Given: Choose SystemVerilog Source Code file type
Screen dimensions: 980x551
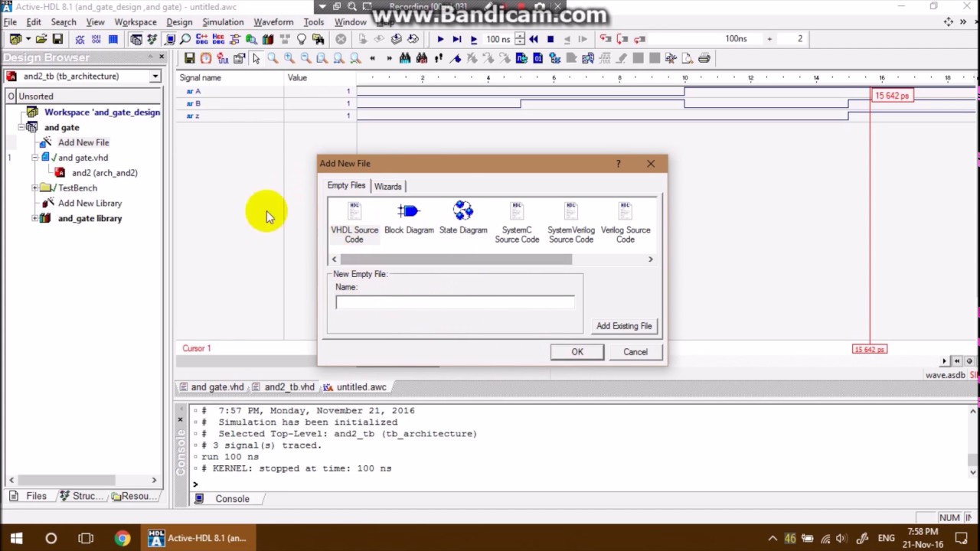Looking at the screenshot, I should tap(571, 223).
